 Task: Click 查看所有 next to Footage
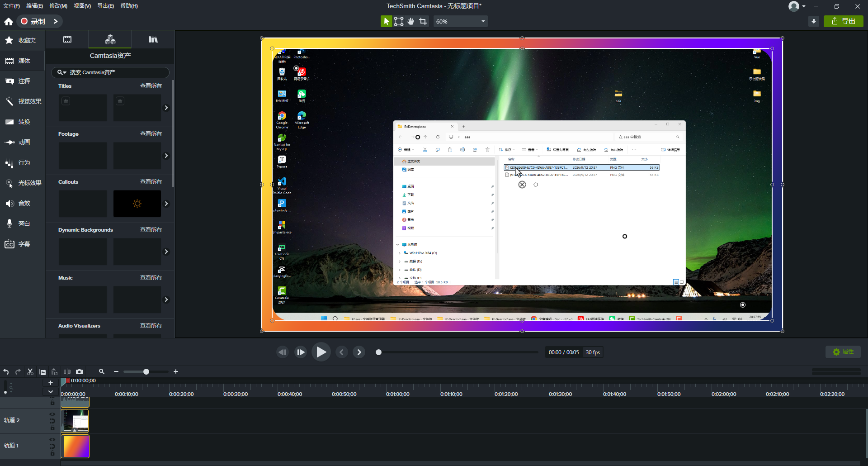151,134
